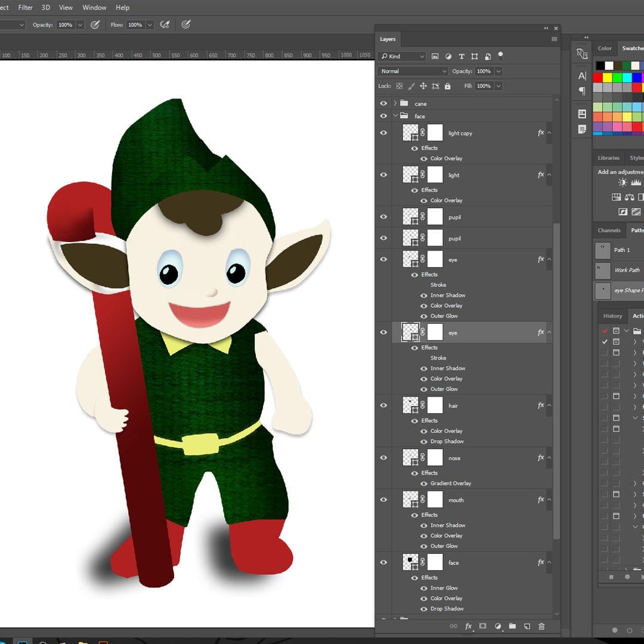Pick the yellow swatch

pyautogui.click(x=607, y=78)
